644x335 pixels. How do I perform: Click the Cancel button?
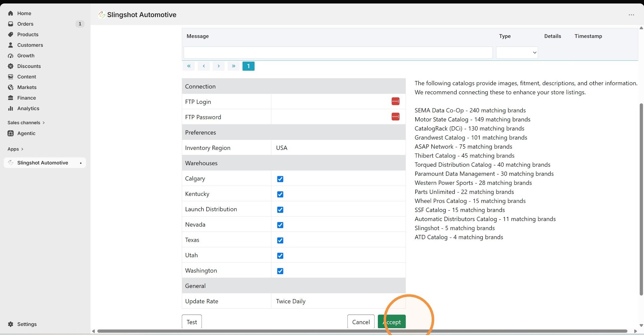[361, 322]
